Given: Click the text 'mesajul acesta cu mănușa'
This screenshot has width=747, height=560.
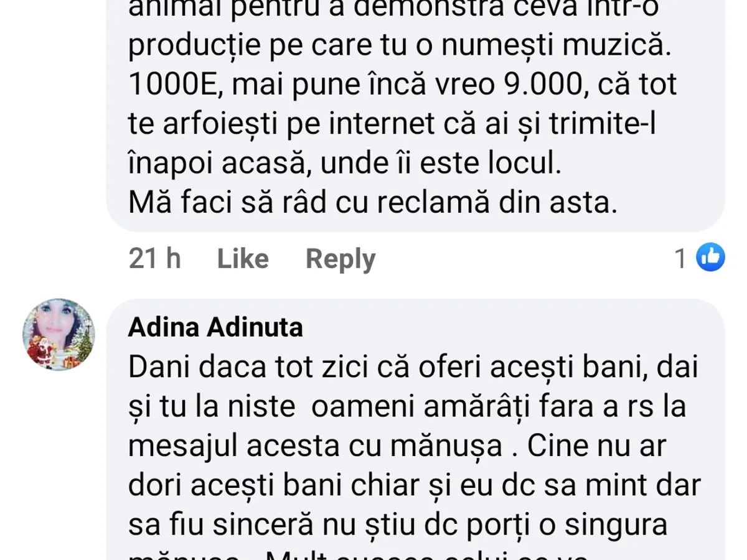Looking at the screenshot, I should point(315,447).
